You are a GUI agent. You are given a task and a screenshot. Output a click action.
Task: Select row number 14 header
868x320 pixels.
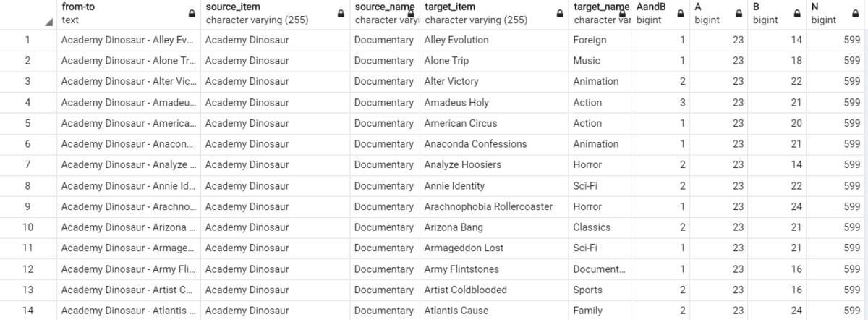(x=28, y=311)
